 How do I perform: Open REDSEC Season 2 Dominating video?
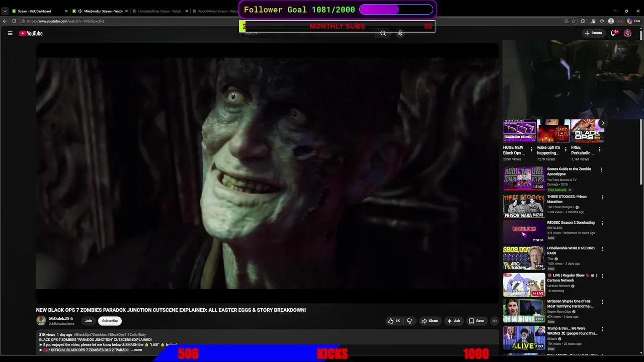point(524,232)
